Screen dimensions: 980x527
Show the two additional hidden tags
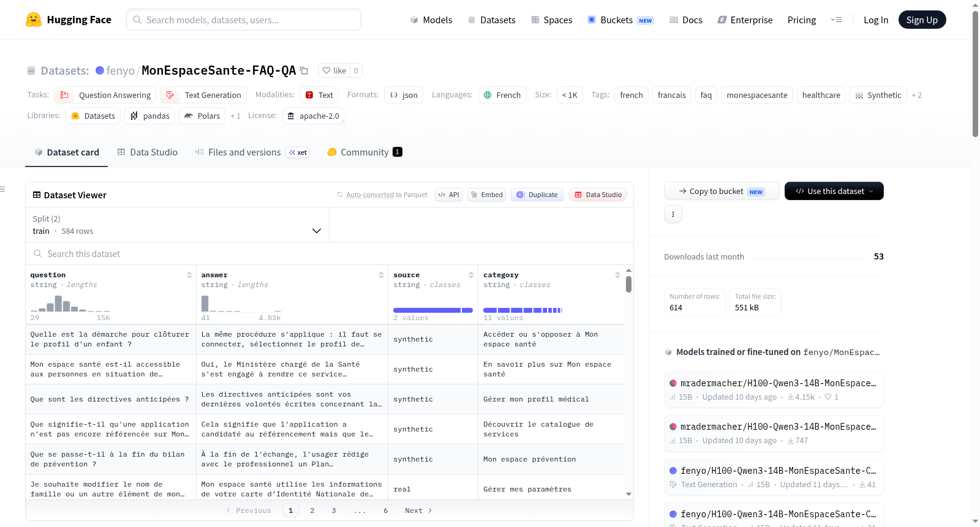tap(916, 95)
